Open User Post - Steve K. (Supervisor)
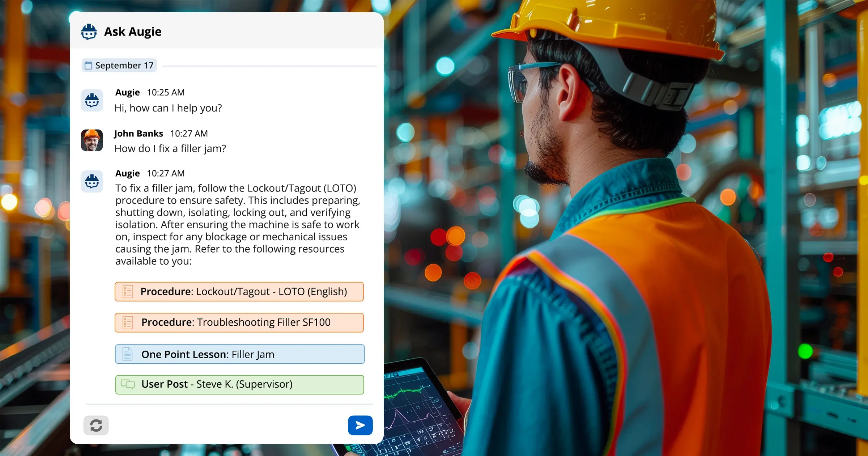868x456 pixels. (239, 385)
